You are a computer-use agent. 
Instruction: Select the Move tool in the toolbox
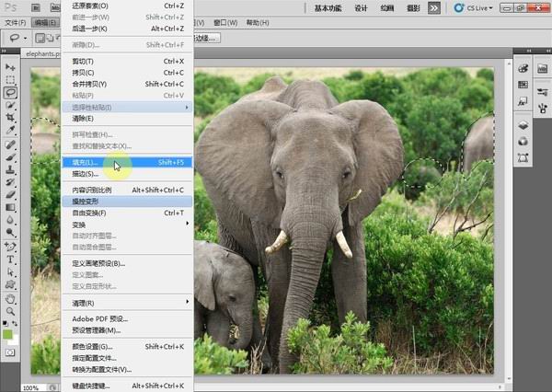pyautogui.click(x=10, y=67)
